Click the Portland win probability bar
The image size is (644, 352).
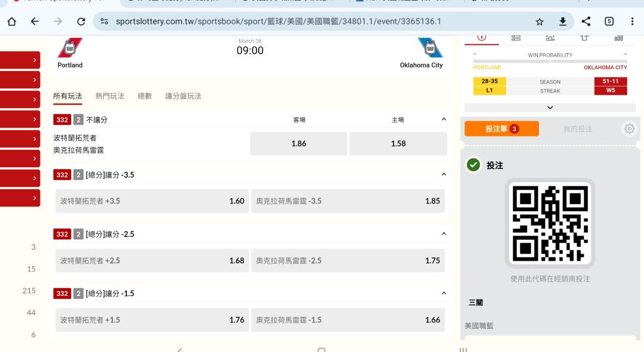click(x=511, y=61)
